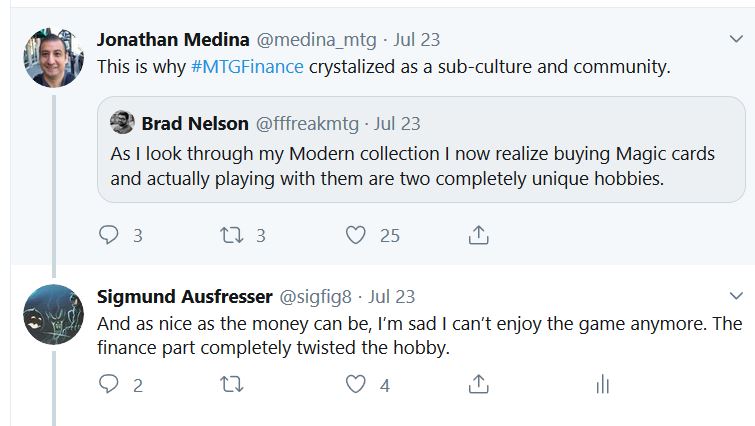View analytics for Sigmund Ausfresser's tweet
This screenshot has height=426, width=755.
tap(602, 384)
